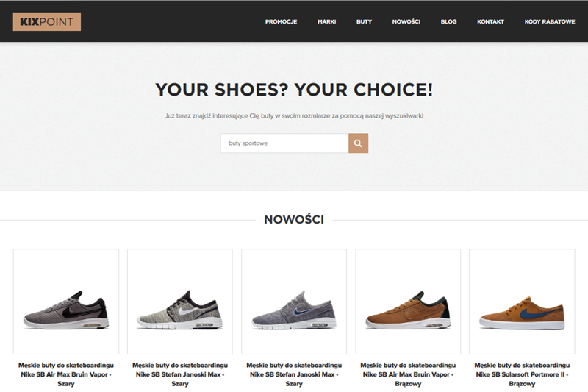Open the KONTAKT page
Screen dimensions: 588x392
tap(490, 22)
